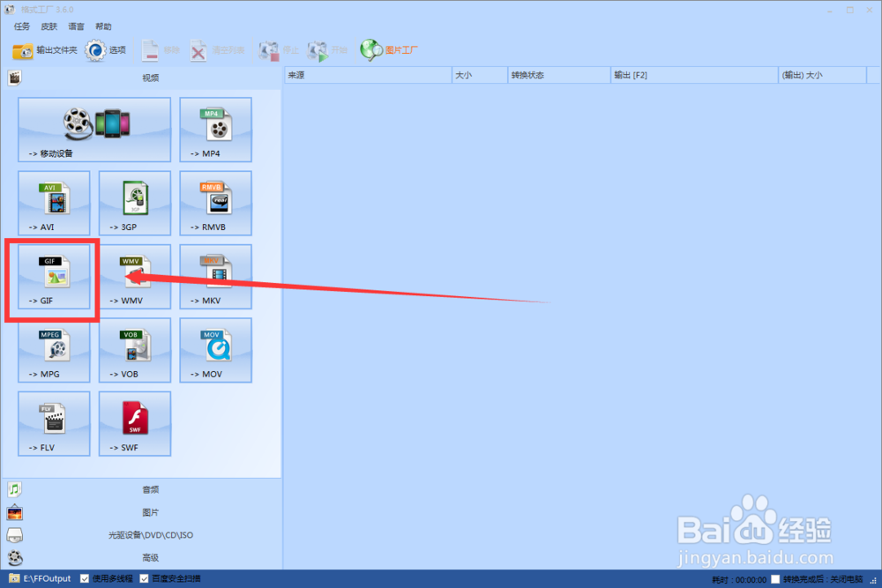Choose the MKV conversion tile
882x588 pixels.
[215, 277]
